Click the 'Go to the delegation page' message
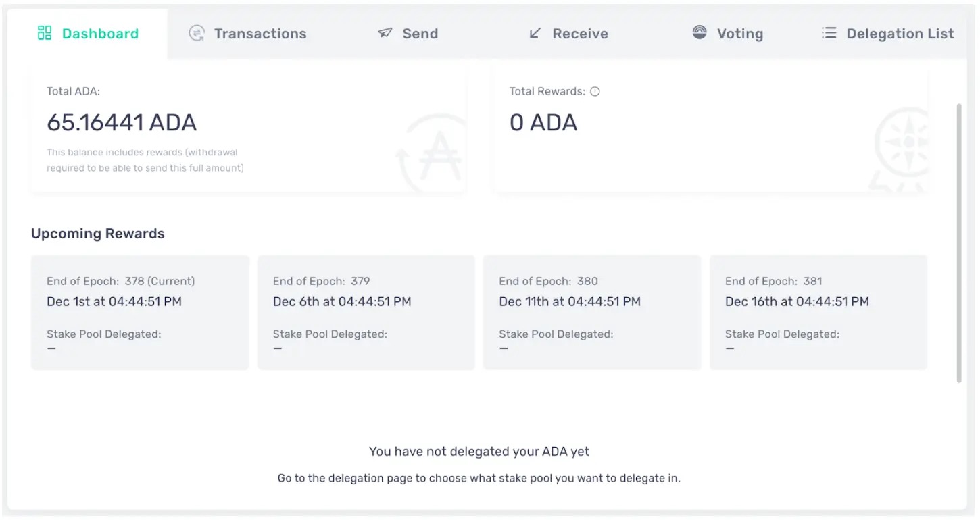This screenshot has height=520, width=980. coord(479,478)
